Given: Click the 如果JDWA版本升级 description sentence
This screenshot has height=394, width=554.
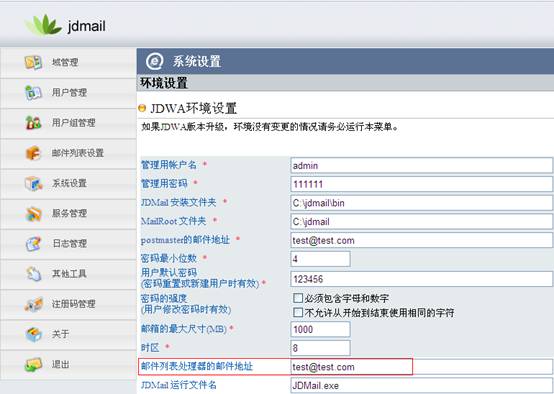Looking at the screenshot, I should (x=270, y=127).
